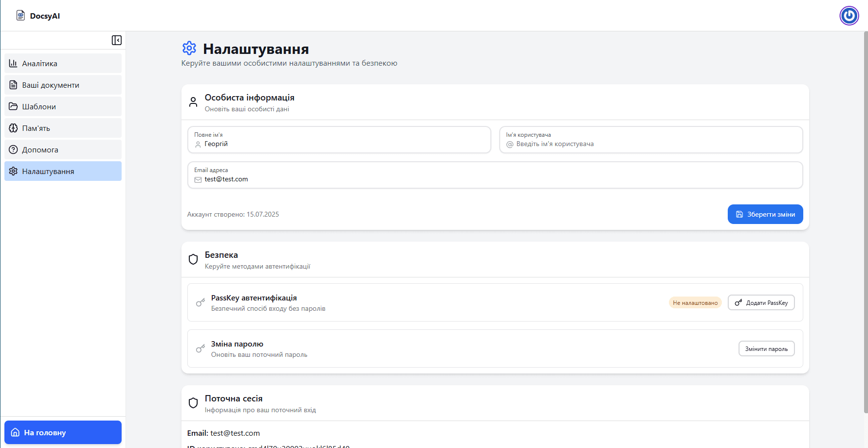Open the Шаблони folder item
This screenshot has height=448, width=868.
63,106
